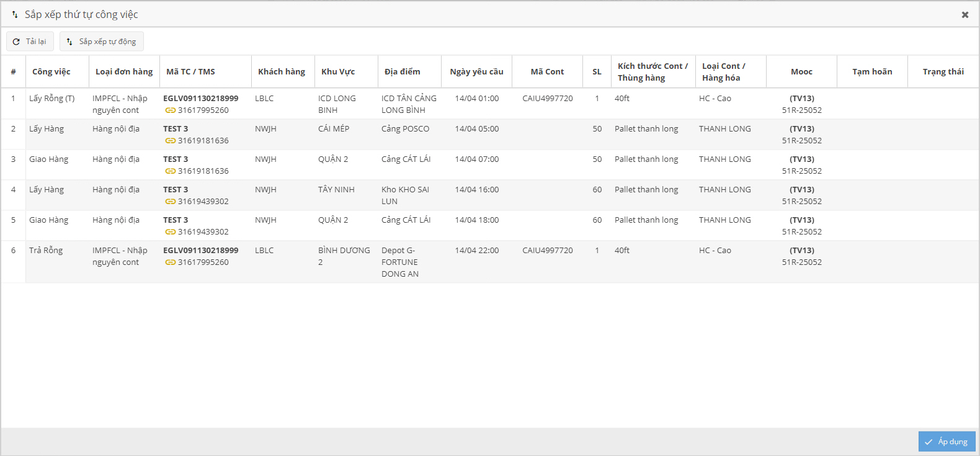Apply changes with the Áp dụng button
Image resolution: width=980 pixels, height=456 pixels.
click(x=947, y=442)
